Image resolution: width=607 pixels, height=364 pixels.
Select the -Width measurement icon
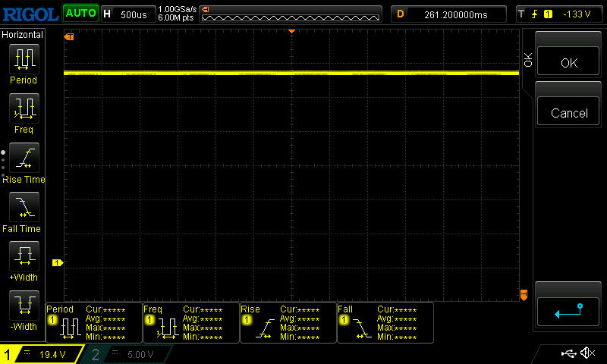coord(23,306)
